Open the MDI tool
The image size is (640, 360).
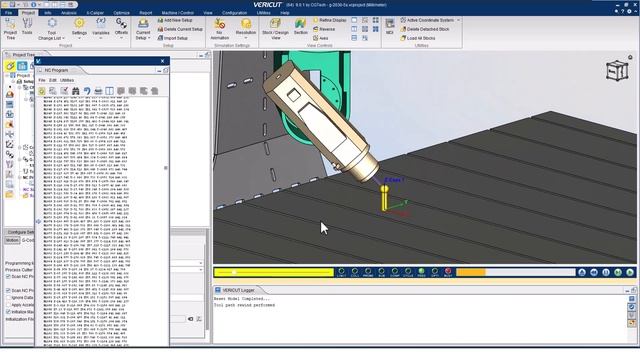coord(390,27)
